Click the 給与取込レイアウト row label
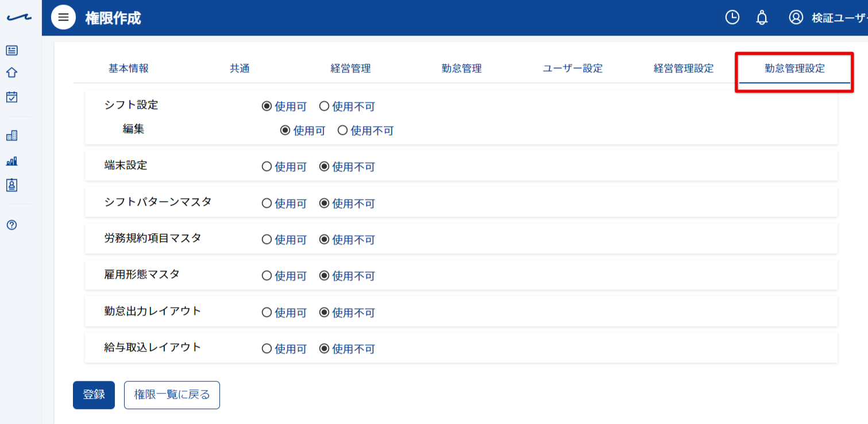Image resolution: width=868 pixels, height=424 pixels. click(x=153, y=347)
